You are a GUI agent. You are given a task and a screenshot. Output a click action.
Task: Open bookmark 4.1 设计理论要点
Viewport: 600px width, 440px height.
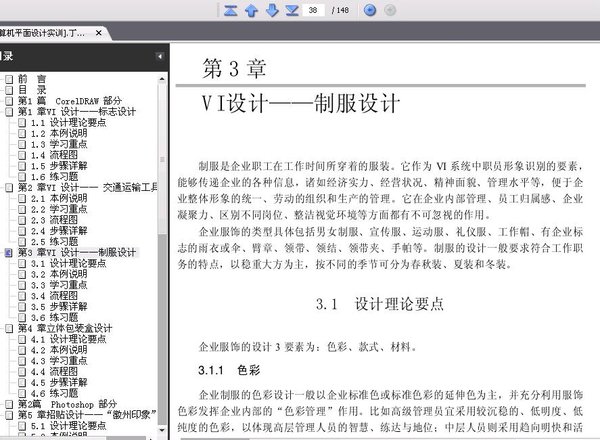(x=68, y=339)
